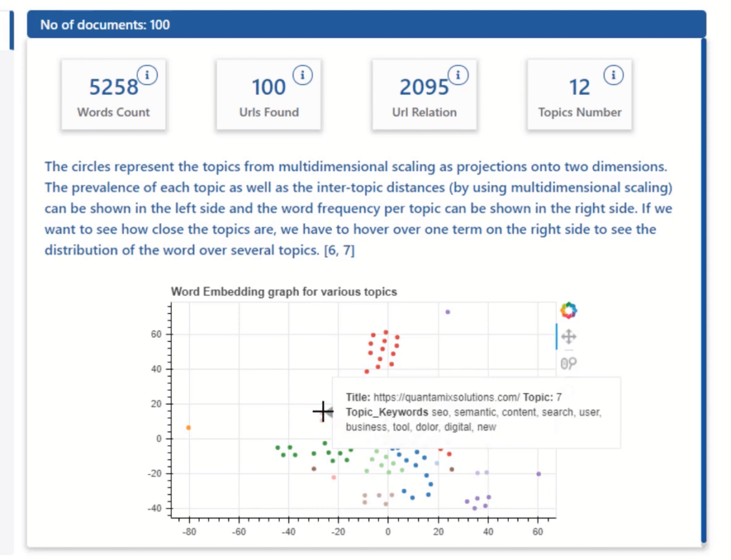Click the vertical scrollbar on the panel's right edge

[703, 291]
